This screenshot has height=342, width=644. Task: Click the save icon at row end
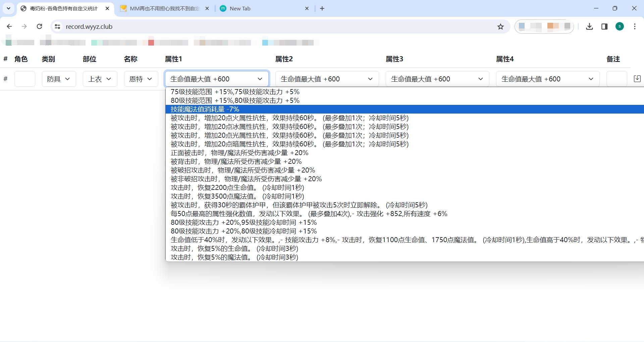(x=637, y=79)
